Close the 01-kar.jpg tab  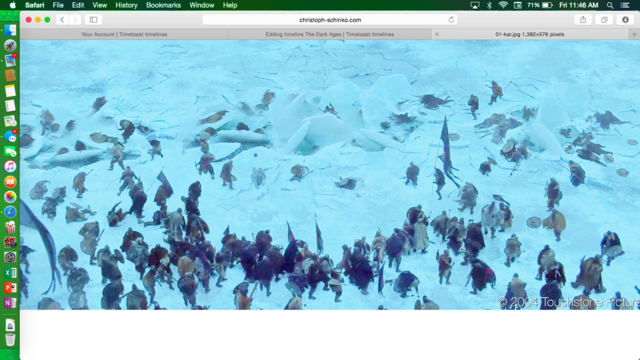pyautogui.click(x=437, y=34)
